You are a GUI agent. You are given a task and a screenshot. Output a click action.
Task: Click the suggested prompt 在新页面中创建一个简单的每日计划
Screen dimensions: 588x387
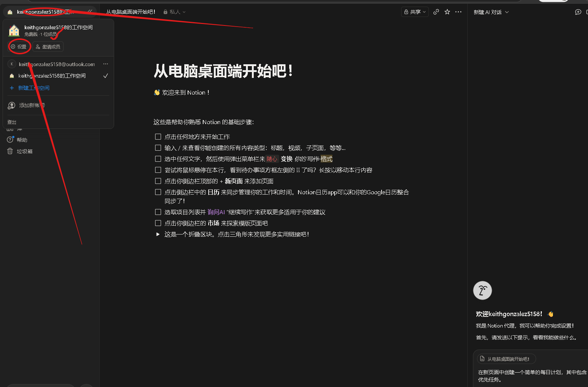click(x=532, y=376)
